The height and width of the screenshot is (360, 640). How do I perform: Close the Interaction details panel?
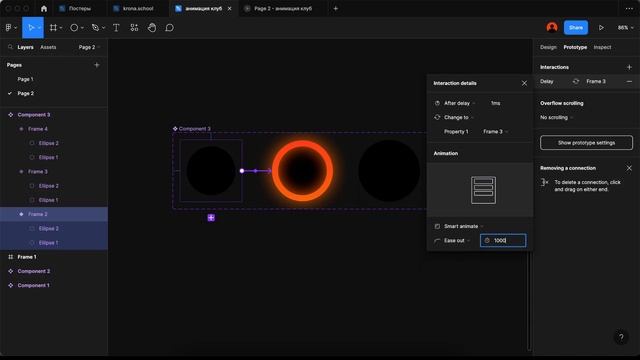click(524, 83)
